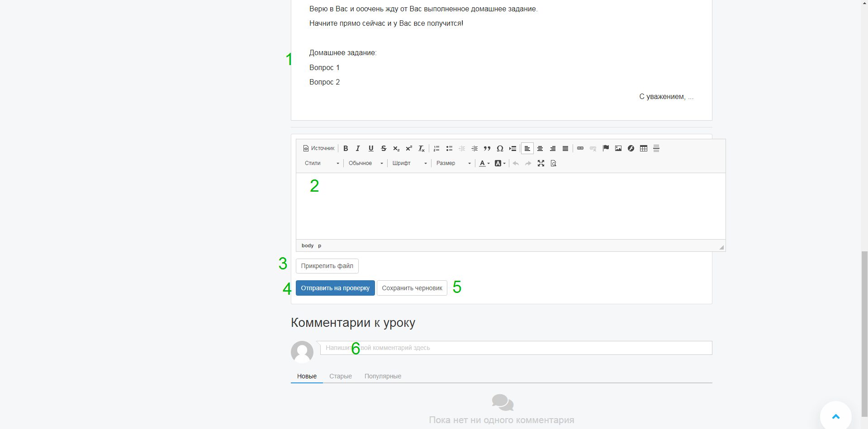Insert a block quote
This screenshot has height=429, width=868.
pos(487,148)
